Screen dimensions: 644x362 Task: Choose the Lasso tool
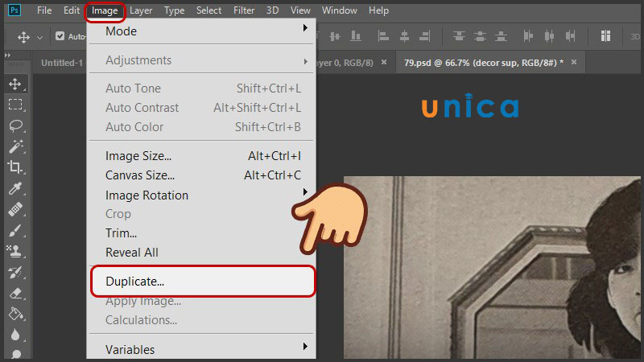coord(14,125)
